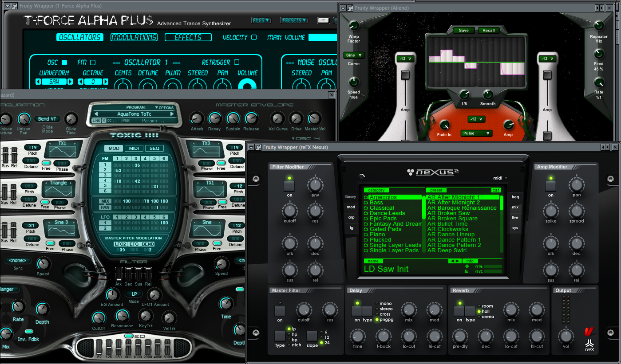This screenshot has width=621, height=364.
Task: Switch to the EFFECTS tab in T-Force
Action: click(x=188, y=37)
